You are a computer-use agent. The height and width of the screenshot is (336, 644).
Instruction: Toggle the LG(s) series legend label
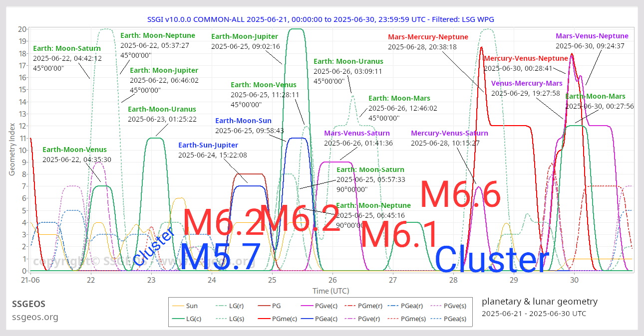(237, 319)
